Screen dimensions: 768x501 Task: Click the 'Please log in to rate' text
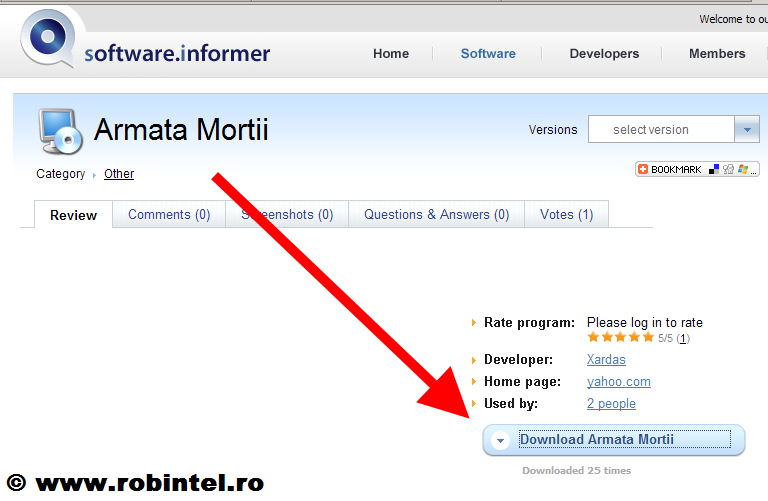[645, 322]
